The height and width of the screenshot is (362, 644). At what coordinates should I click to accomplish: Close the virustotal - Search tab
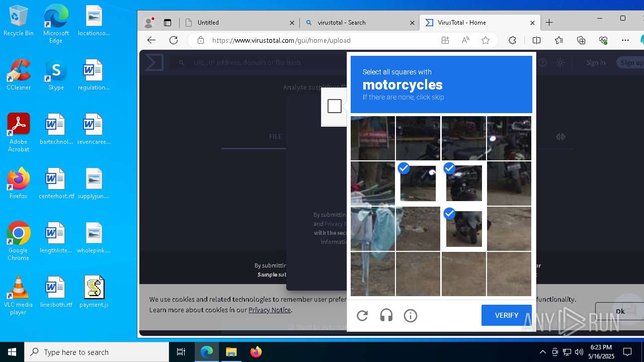[412, 23]
